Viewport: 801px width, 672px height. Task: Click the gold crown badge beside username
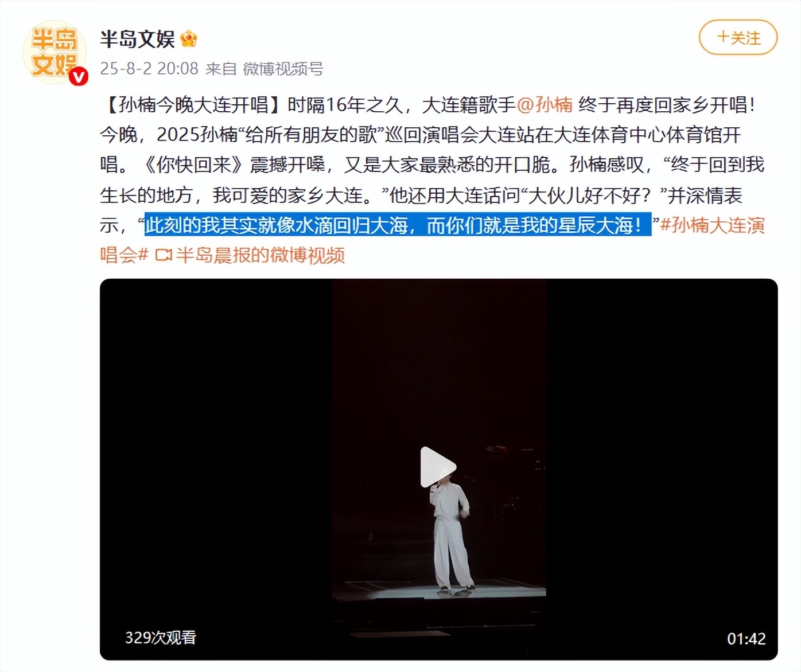[x=188, y=39]
